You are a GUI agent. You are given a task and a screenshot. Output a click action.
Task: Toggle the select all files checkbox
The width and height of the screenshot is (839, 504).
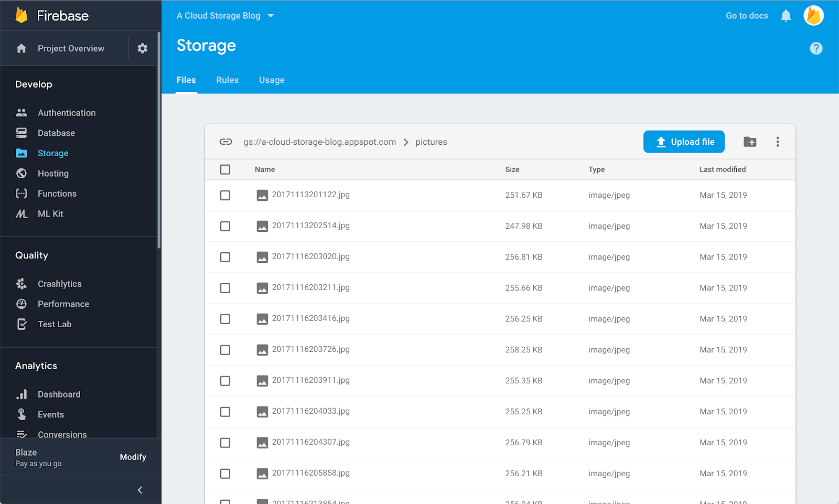point(225,169)
